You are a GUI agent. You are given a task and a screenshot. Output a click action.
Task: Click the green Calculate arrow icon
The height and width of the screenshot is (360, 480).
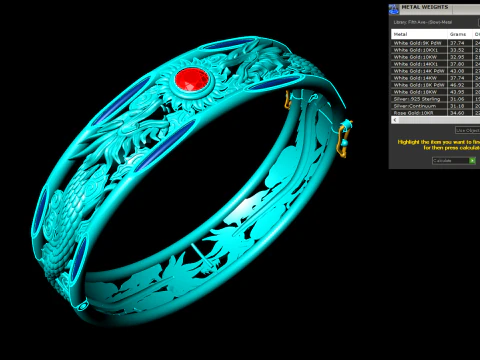[x=472, y=161]
